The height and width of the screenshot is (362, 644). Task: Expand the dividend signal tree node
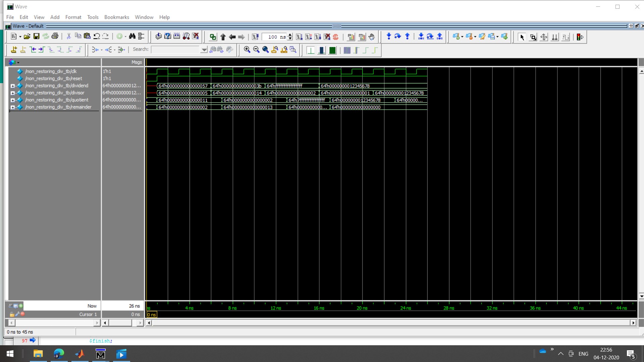(x=12, y=86)
